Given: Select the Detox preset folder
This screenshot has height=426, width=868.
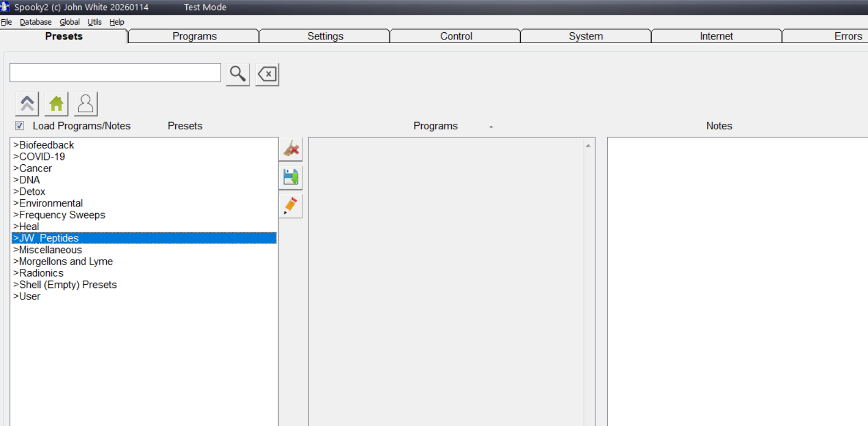Looking at the screenshot, I should click(x=32, y=192).
